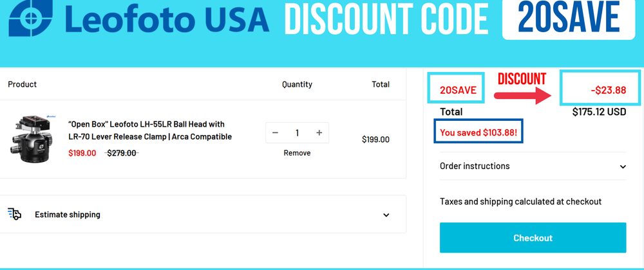Increase quantity with the plus icon
The width and height of the screenshot is (644, 270).
(319, 133)
